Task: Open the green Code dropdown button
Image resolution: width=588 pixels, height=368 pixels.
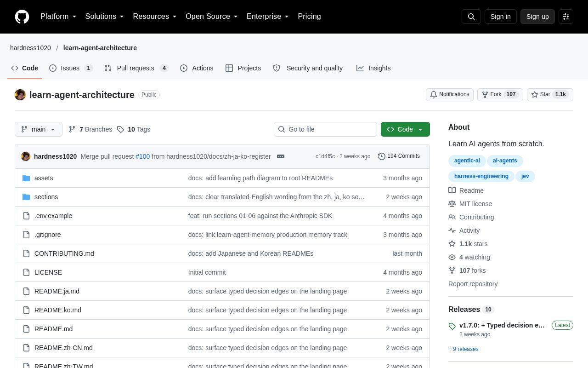Action: tap(405, 129)
